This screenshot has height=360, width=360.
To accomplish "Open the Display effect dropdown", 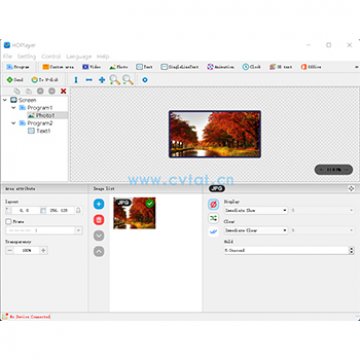I will pyautogui.click(x=256, y=211).
